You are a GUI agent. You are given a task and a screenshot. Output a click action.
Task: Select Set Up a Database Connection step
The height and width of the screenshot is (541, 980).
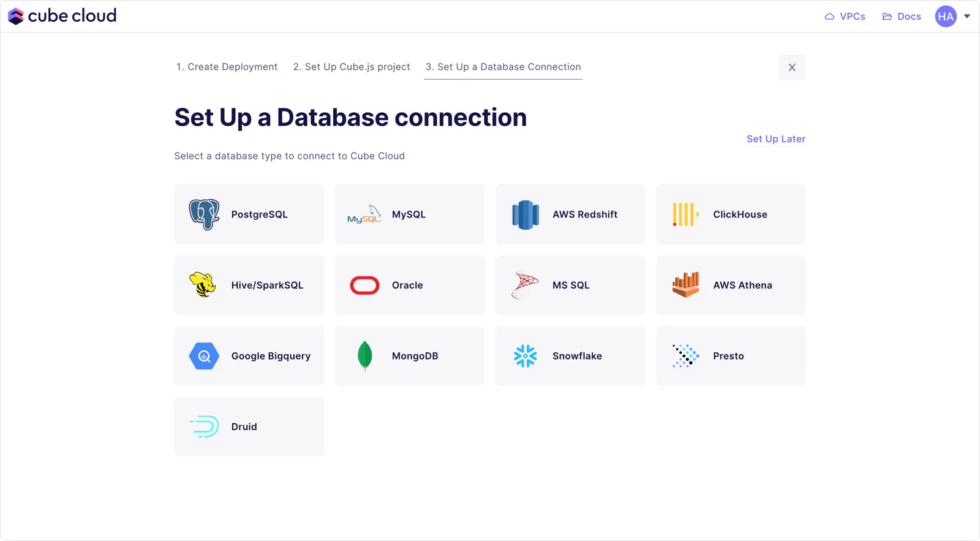(503, 67)
